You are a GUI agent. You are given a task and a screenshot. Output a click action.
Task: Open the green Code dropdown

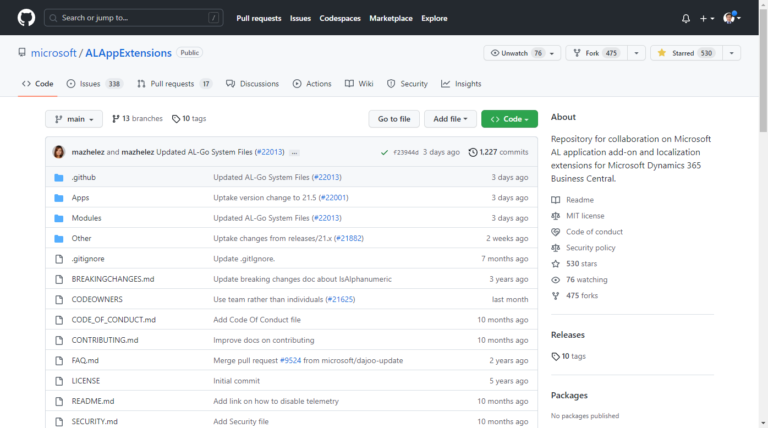pos(509,119)
